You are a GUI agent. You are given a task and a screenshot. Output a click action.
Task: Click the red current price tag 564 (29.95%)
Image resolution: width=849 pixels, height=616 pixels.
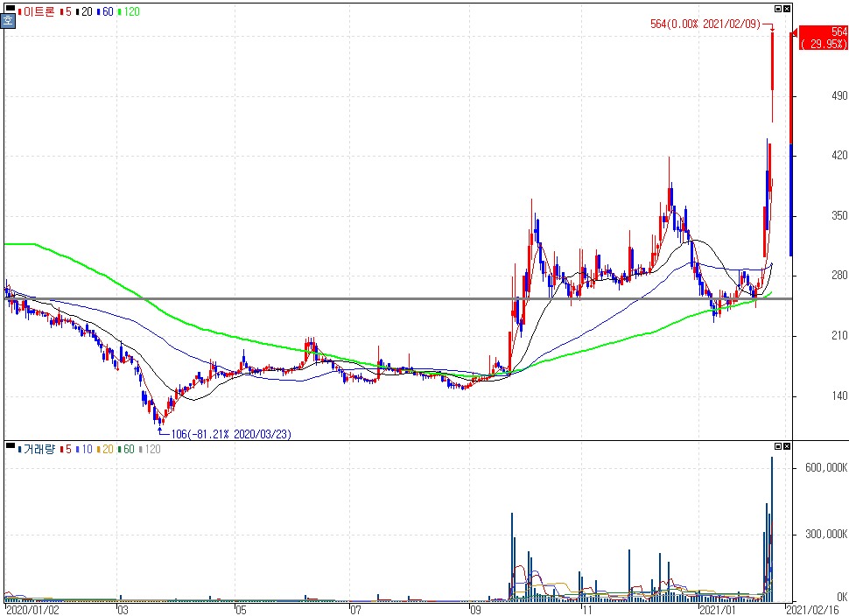click(x=823, y=38)
